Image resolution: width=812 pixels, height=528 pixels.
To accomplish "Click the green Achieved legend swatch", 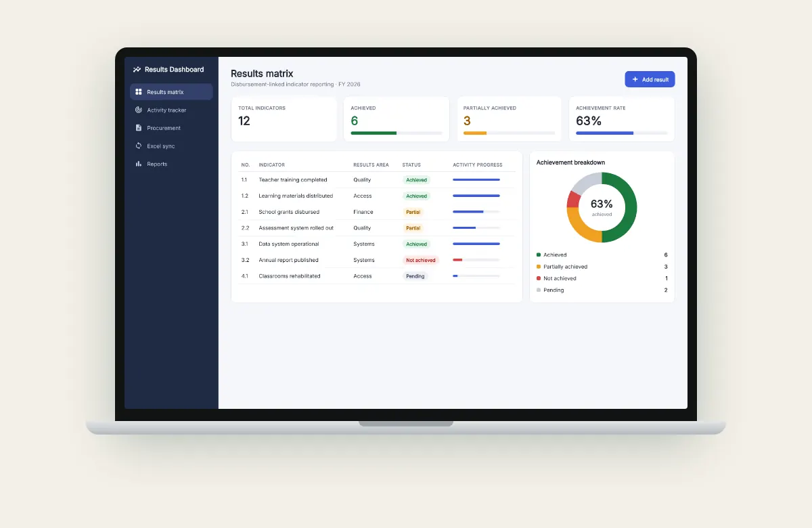I will click(539, 255).
